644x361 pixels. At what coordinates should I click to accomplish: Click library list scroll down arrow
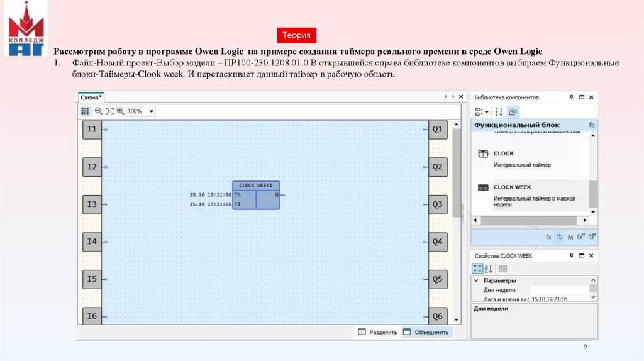[593, 212]
